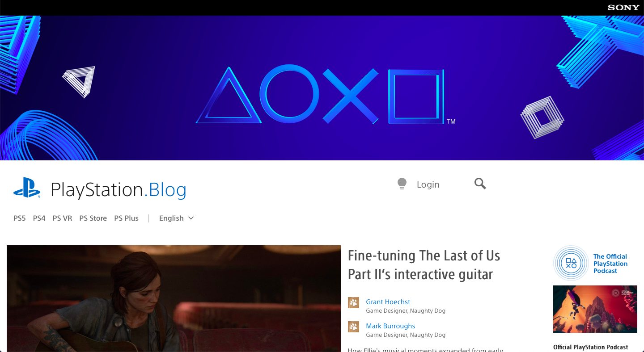Click the lightbulb icon beside Login
Image resolution: width=644 pixels, height=352 pixels.
pos(402,184)
